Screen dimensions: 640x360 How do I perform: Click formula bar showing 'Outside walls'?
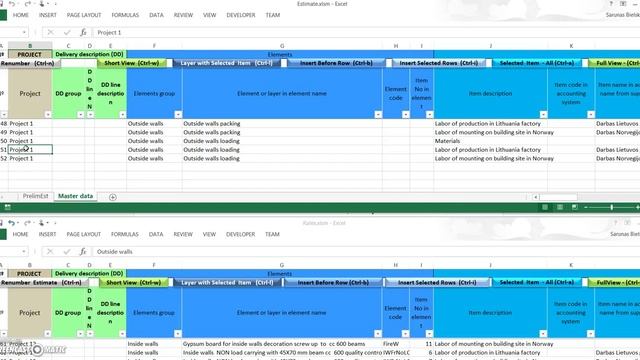[367, 251]
